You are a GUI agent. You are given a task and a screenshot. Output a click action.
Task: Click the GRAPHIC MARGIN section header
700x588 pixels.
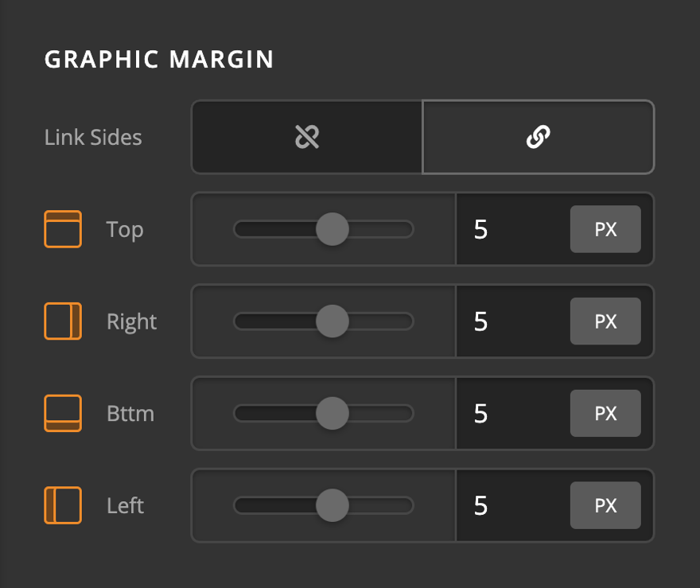point(158,59)
